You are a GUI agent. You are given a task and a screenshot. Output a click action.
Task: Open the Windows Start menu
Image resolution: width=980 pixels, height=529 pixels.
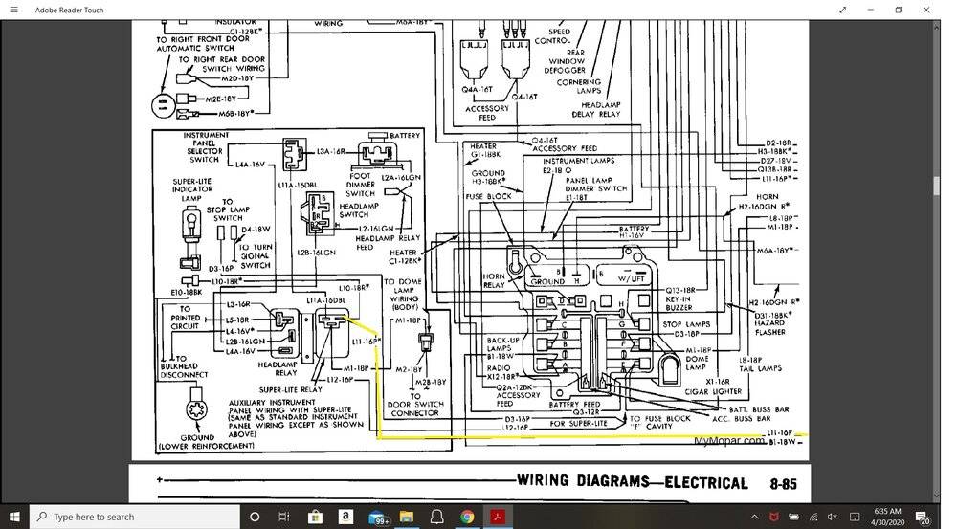click(x=14, y=517)
